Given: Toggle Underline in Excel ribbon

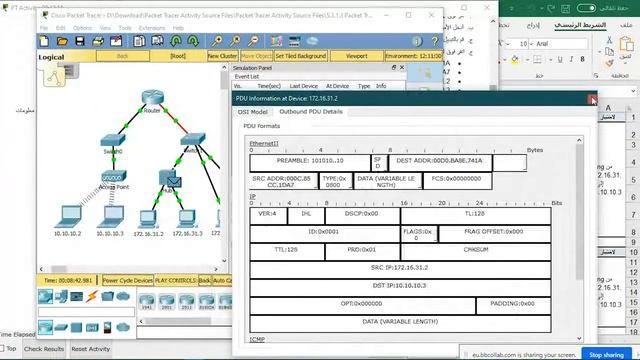Looking at the screenshot, I should click(560, 60).
